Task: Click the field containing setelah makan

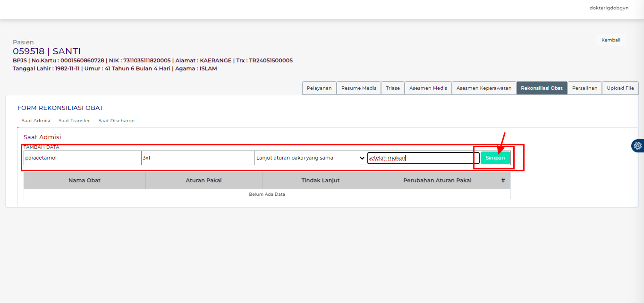Action: [x=423, y=158]
